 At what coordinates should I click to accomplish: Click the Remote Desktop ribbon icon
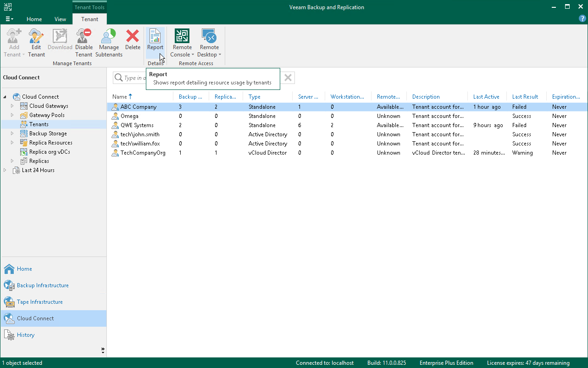point(209,36)
